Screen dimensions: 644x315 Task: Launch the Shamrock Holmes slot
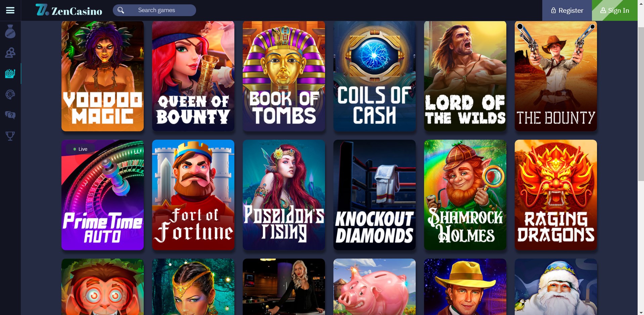tap(465, 195)
